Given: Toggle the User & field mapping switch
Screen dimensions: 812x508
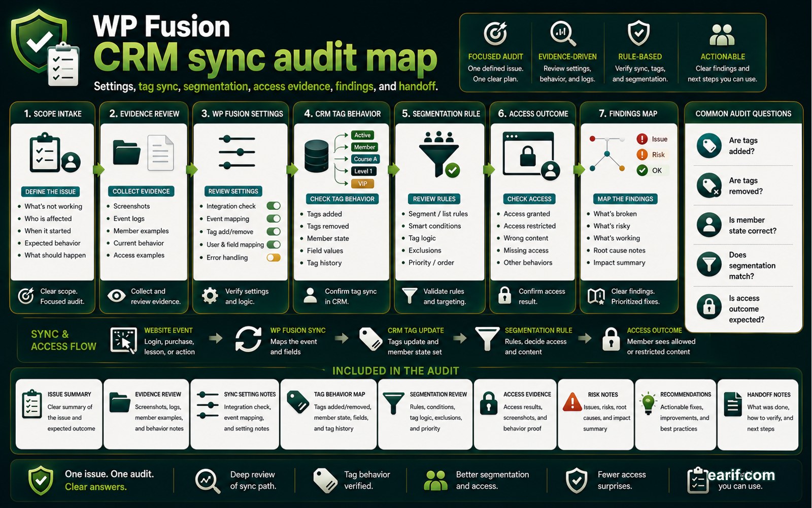Looking at the screenshot, I should click(x=274, y=244).
